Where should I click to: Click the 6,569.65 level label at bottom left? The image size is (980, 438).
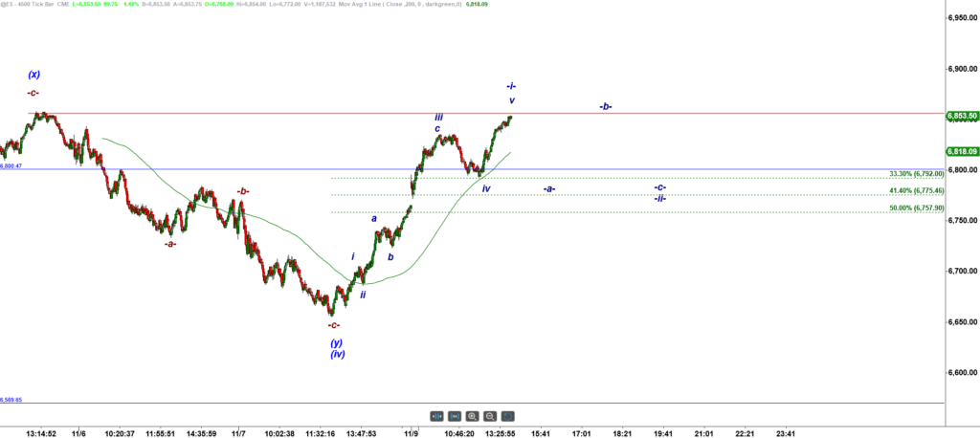pyautogui.click(x=11, y=400)
